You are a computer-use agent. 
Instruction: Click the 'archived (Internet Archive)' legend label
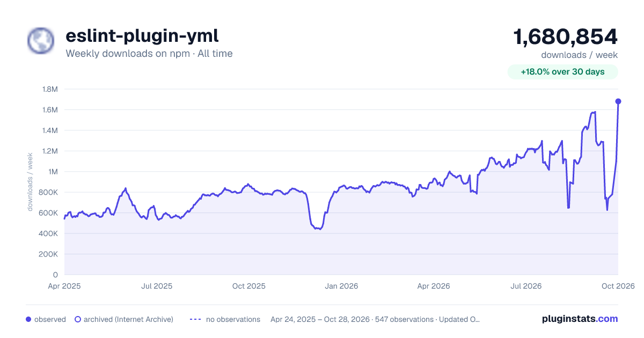click(128, 319)
